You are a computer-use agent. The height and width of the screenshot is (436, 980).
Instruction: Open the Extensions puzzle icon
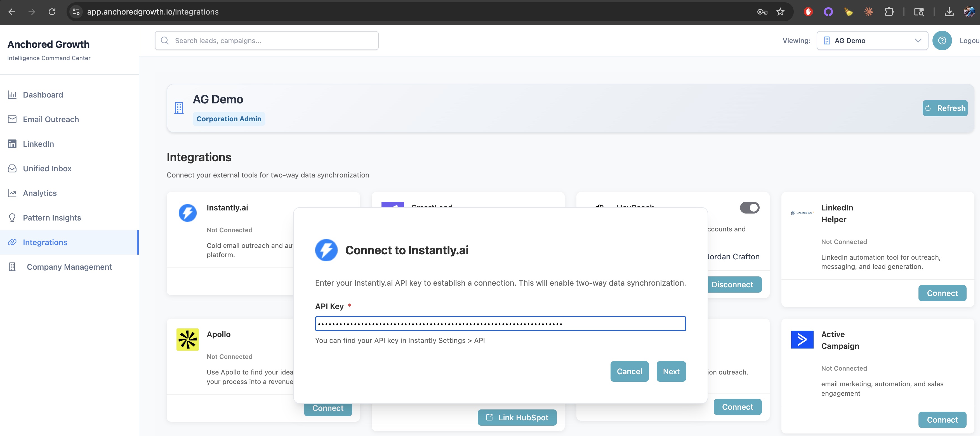889,12
